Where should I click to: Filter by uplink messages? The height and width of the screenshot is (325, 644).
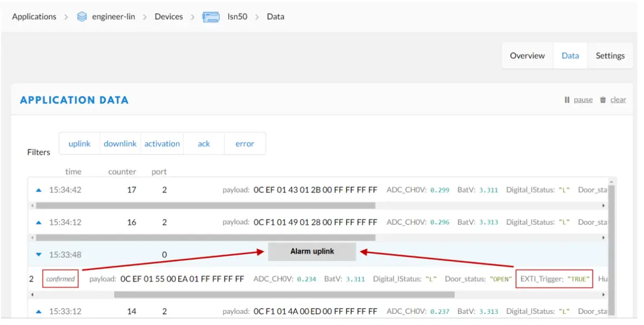point(79,144)
